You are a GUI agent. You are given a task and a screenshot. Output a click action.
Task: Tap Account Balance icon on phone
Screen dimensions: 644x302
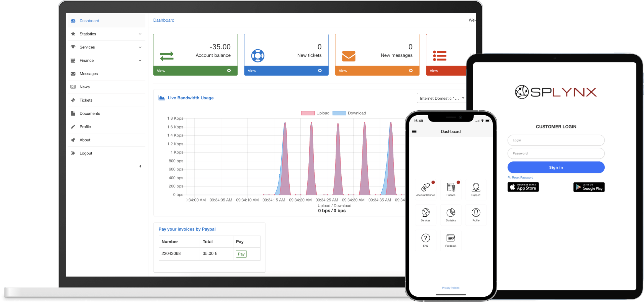click(x=426, y=187)
